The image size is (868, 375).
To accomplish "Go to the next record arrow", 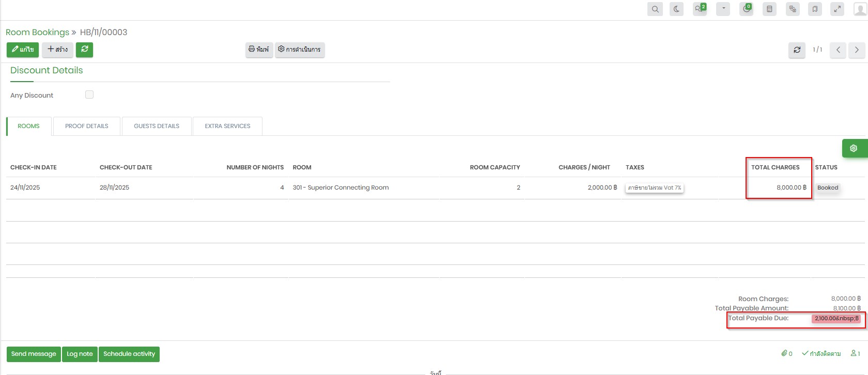I will pos(857,50).
